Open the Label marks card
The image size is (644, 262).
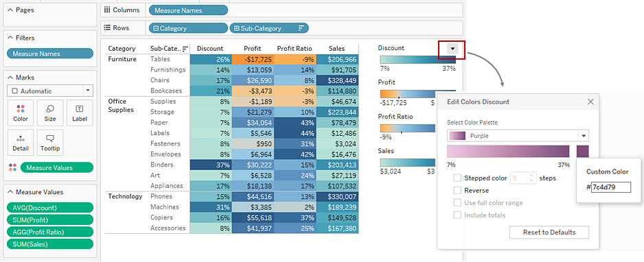point(80,112)
